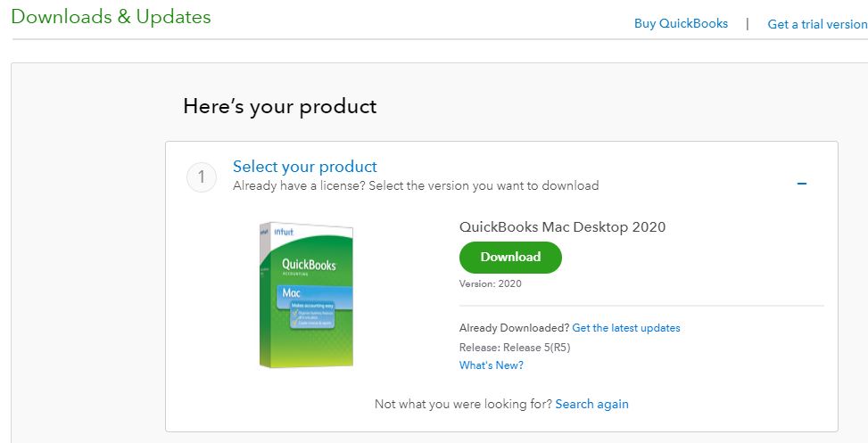Image resolution: width=868 pixels, height=443 pixels.
Task: Click the step 1 circle icon
Action: tap(202, 177)
